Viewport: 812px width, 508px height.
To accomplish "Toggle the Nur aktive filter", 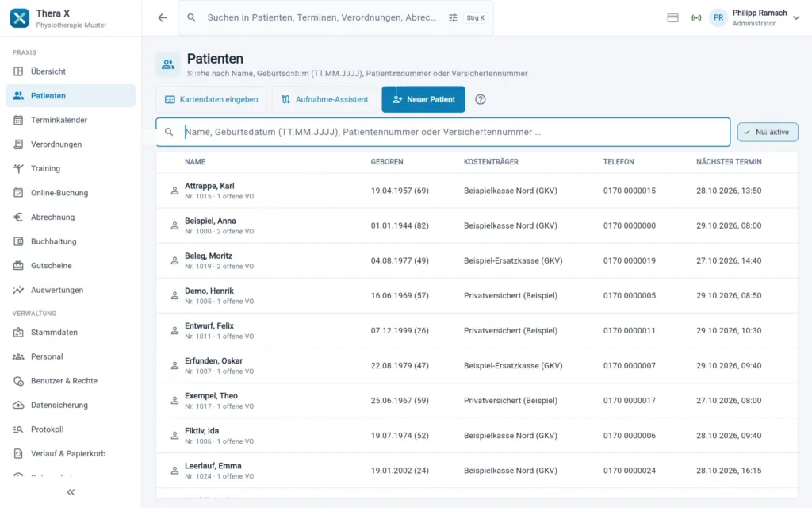I will [768, 133].
